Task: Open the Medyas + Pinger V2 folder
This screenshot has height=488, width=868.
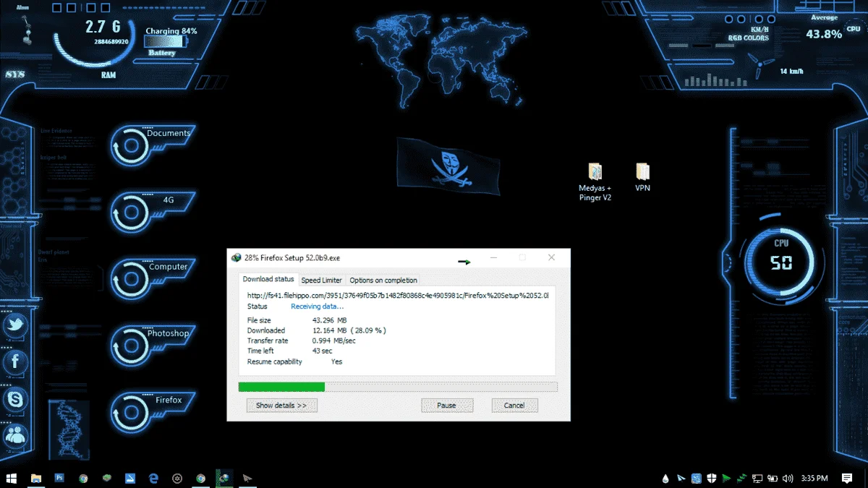Action: point(595,182)
